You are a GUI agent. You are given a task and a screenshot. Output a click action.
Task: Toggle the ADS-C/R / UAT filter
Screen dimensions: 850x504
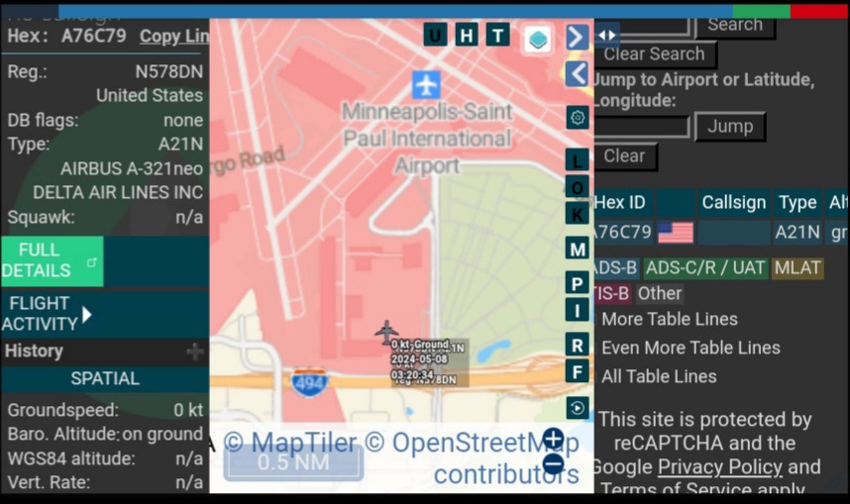(x=705, y=267)
